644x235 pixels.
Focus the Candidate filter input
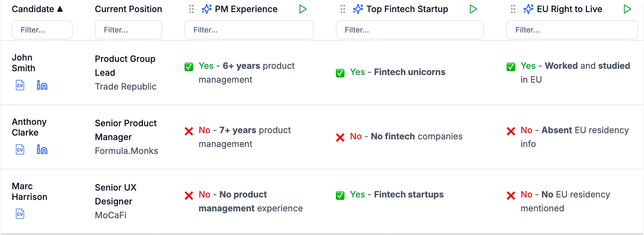pos(42,30)
